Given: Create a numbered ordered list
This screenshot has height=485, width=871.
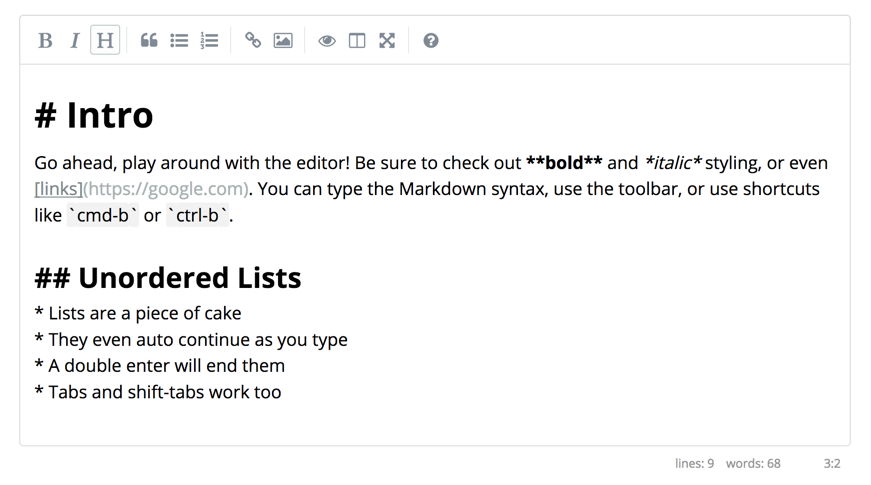Looking at the screenshot, I should point(209,41).
